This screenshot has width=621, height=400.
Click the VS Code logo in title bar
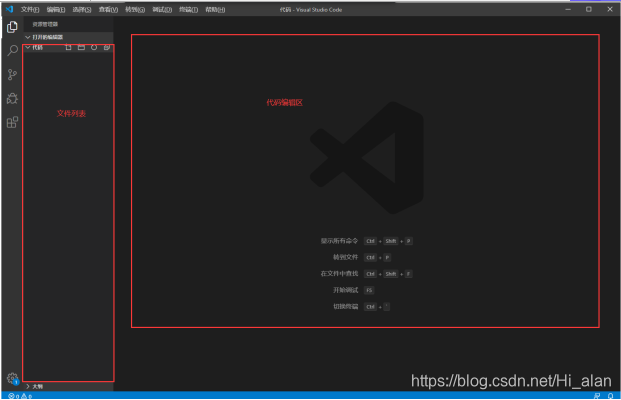point(9,9)
